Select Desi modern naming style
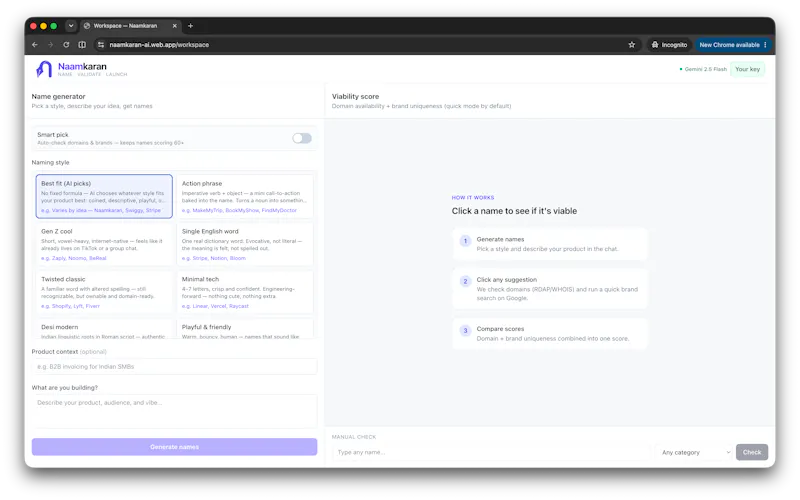The height and width of the screenshot is (500, 800). pyautogui.click(x=104, y=329)
